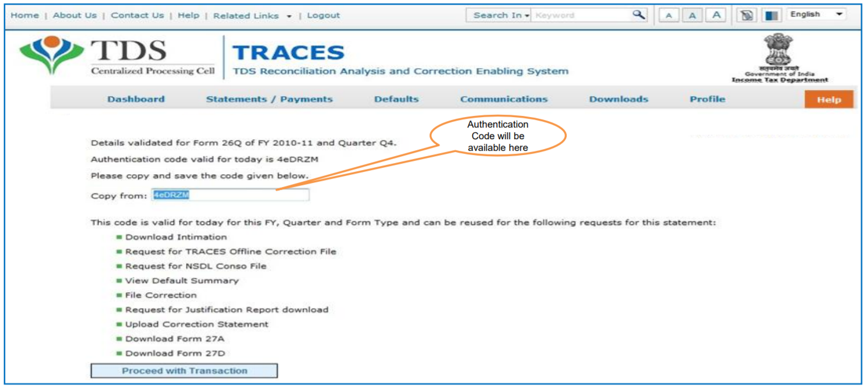This screenshot has width=868, height=389.
Task: Click the orange Help button
Action: click(x=828, y=100)
